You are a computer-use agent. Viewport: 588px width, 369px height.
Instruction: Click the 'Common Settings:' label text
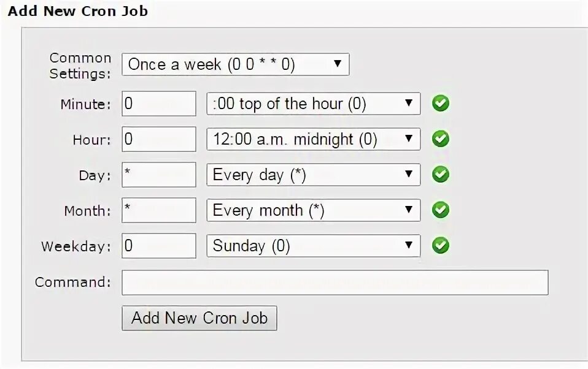(80, 66)
